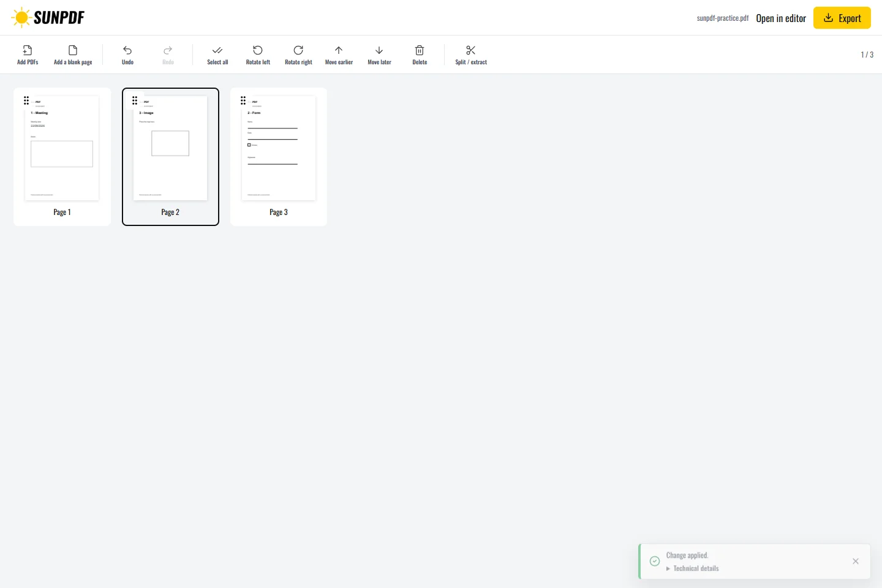
Task: Click the SUNPDF logo
Action: pos(48,18)
